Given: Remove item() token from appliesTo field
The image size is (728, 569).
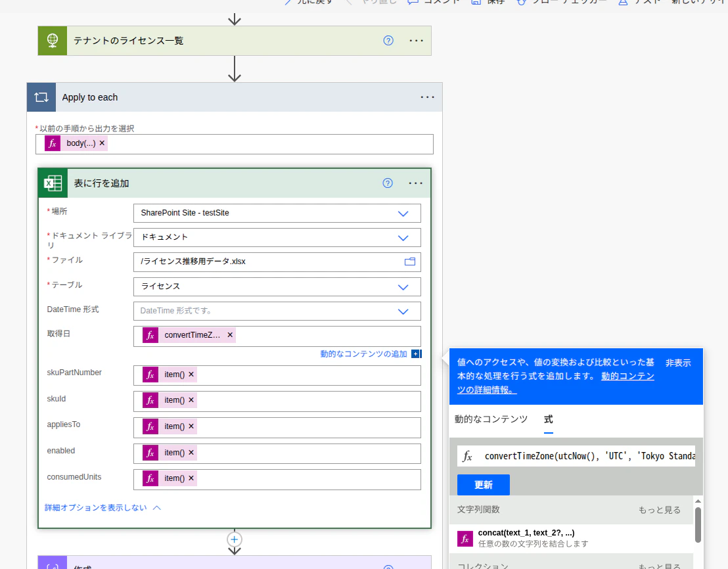Looking at the screenshot, I should point(191,426).
